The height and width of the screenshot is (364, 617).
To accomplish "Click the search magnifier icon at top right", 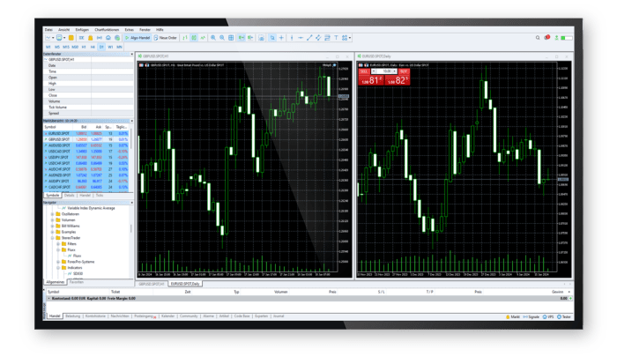I will pos(538,38).
